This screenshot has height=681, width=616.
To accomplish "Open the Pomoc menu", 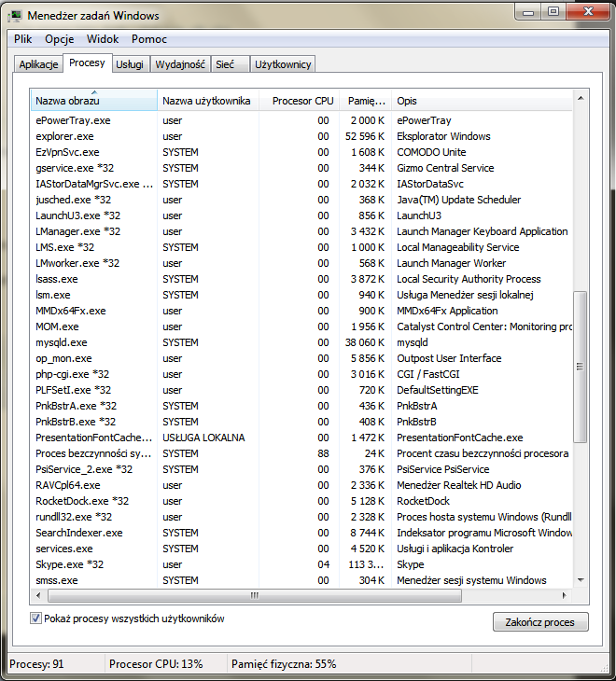I will (149, 39).
